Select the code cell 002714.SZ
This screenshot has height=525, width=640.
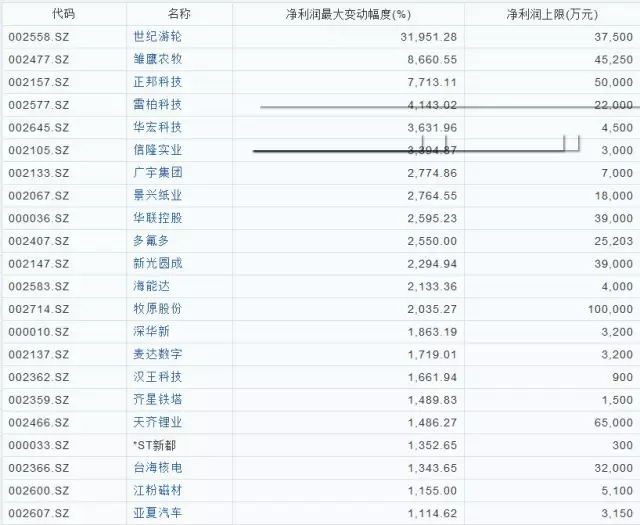pos(39,308)
